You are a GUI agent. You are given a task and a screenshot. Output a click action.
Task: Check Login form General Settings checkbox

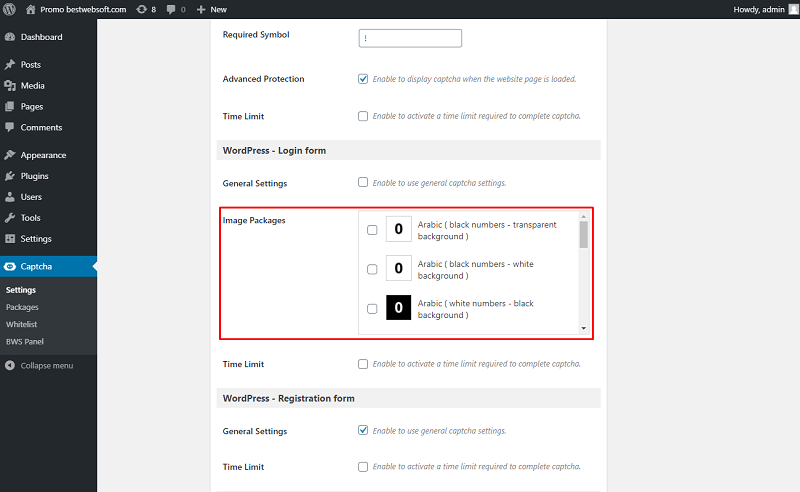(x=363, y=182)
